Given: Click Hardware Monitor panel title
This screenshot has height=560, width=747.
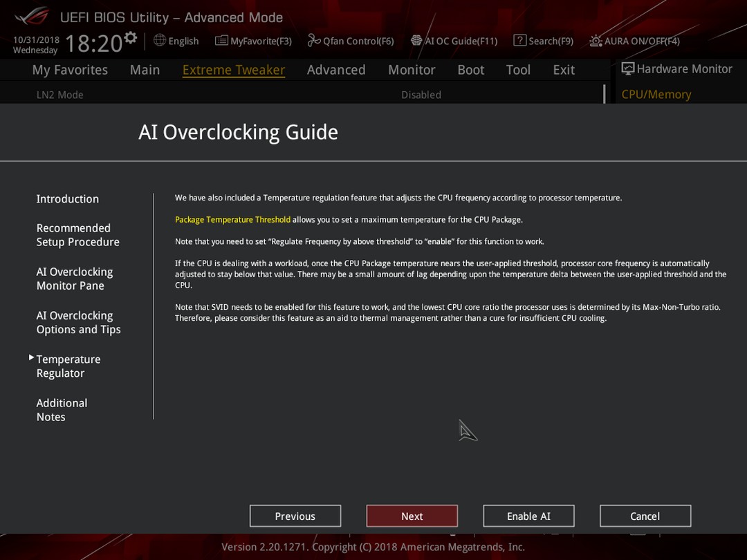Looking at the screenshot, I should tap(684, 69).
